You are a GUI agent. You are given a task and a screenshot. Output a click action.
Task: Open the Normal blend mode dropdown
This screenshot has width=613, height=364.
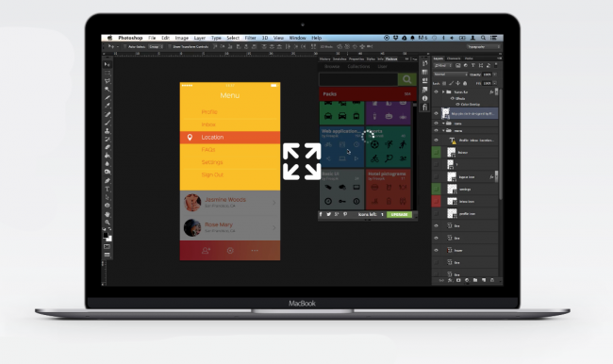(451, 74)
